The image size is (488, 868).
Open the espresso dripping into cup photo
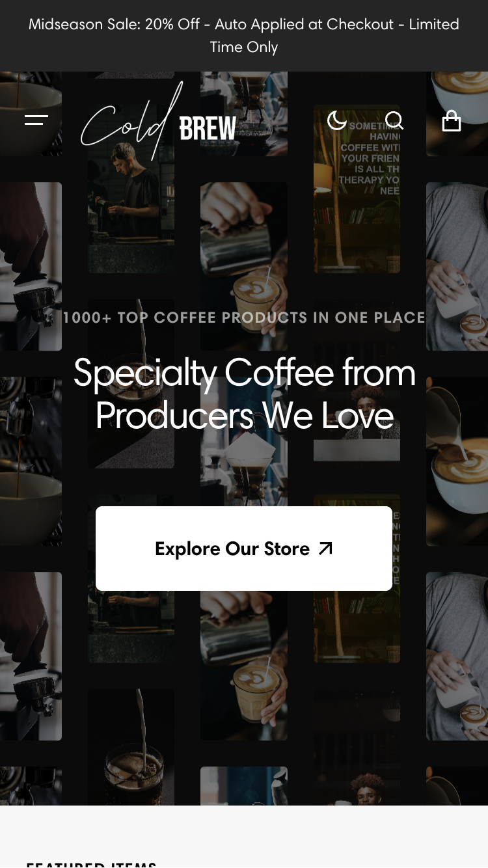(31, 461)
